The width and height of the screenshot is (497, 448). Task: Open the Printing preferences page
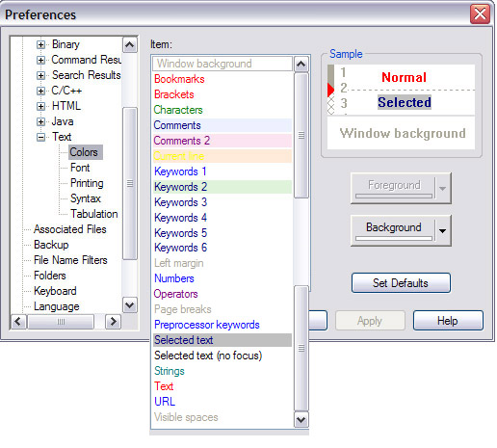coord(87,183)
